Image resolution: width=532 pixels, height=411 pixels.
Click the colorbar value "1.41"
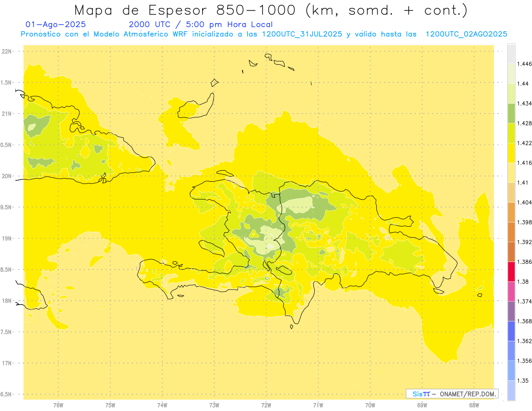(523, 183)
